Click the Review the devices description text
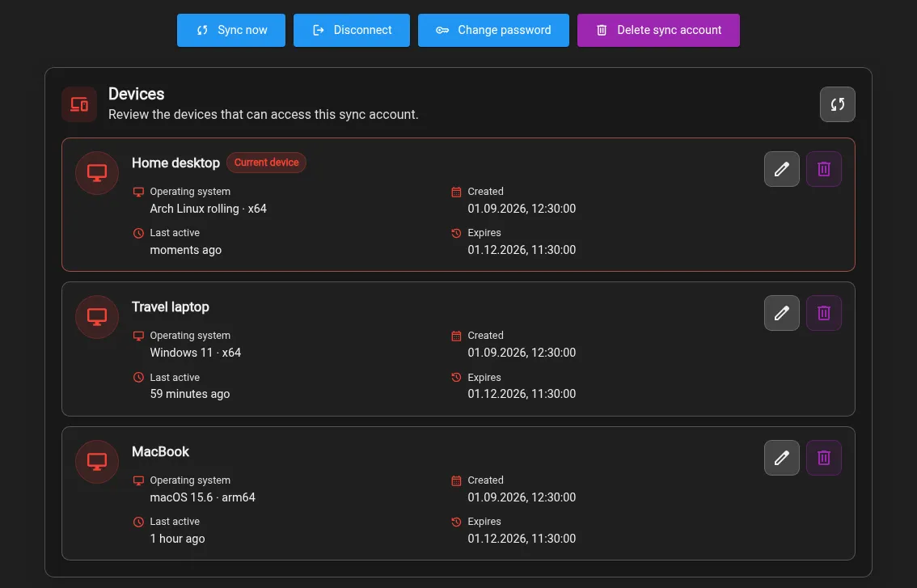This screenshot has height=588, width=917. (x=263, y=114)
